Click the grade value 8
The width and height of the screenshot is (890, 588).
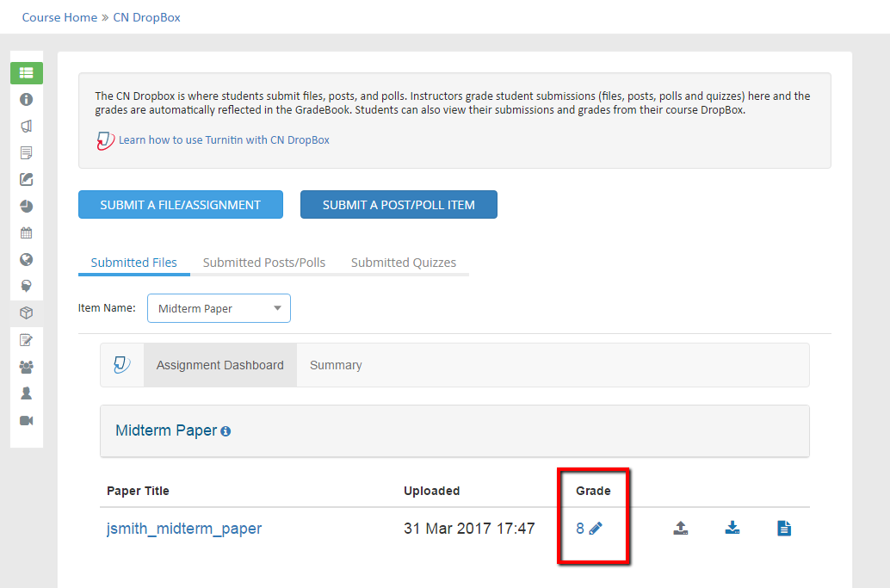[580, 529]
